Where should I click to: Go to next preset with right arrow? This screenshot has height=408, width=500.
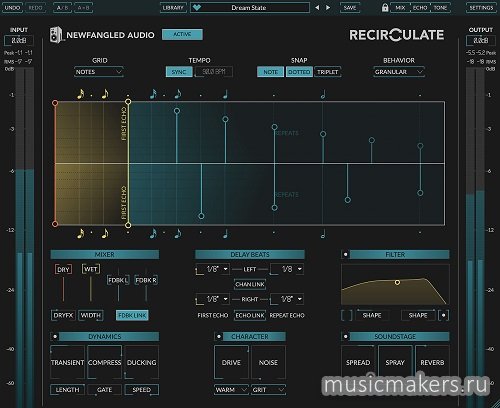(328, 7)
